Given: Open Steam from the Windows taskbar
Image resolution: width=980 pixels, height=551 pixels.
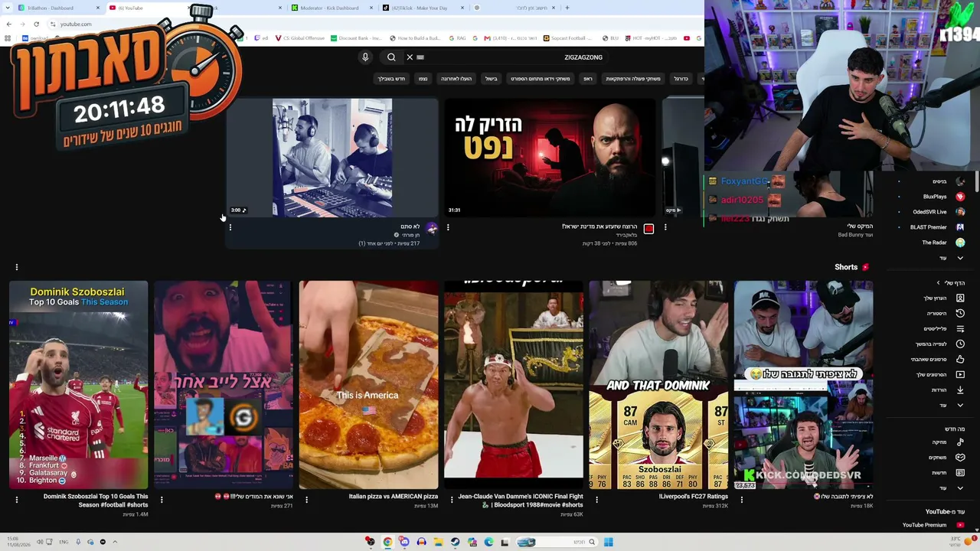Looking at the screenshot, I should pyautogui.click(x=455, y=542).
